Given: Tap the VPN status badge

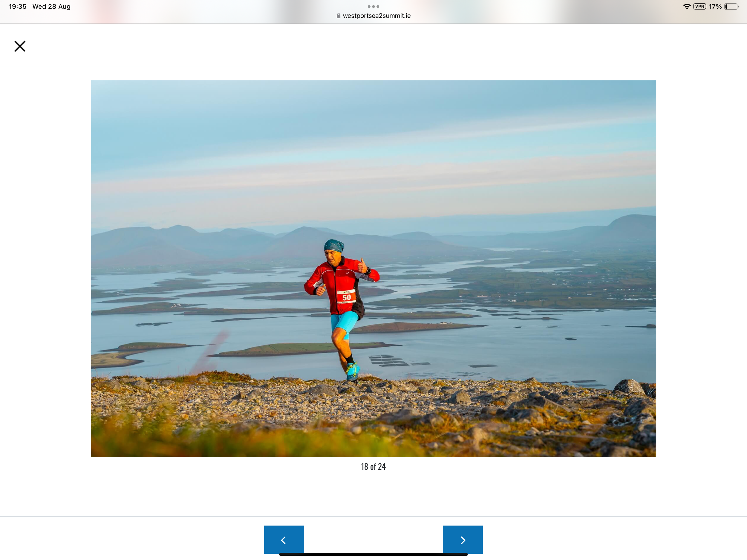Looking at the screenshot, I should click(x=700, y=6).
